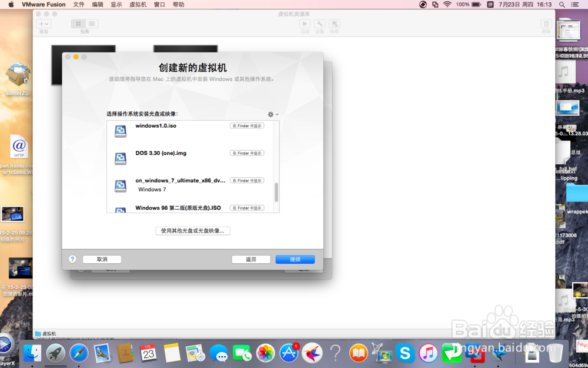Open Maps in the Dock
This screenshot has height=368, width=588.
195,353
